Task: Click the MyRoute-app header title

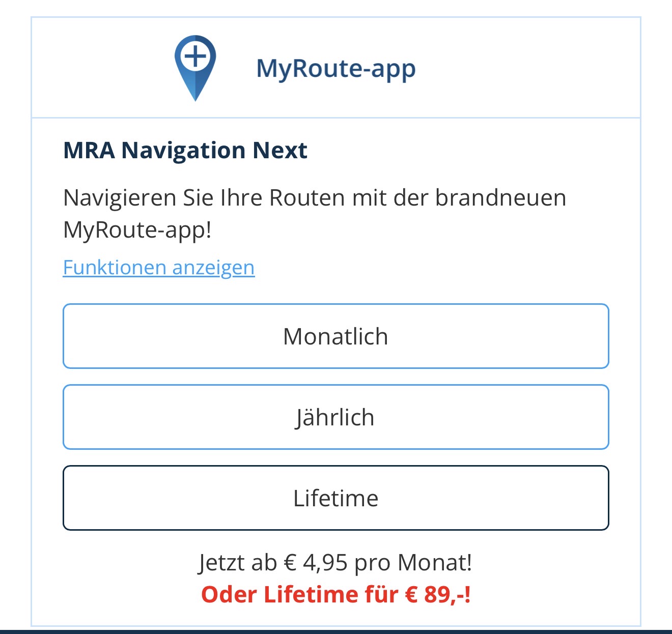Action: [335, 69]
